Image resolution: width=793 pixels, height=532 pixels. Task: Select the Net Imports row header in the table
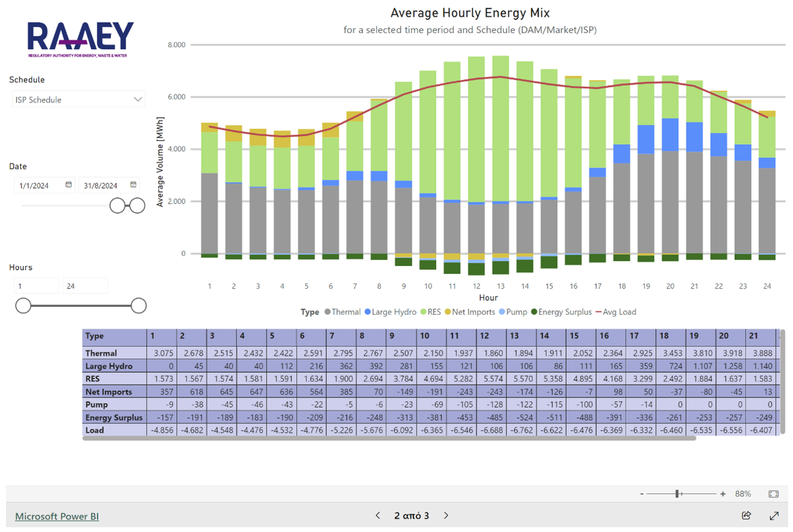[115, 391]
